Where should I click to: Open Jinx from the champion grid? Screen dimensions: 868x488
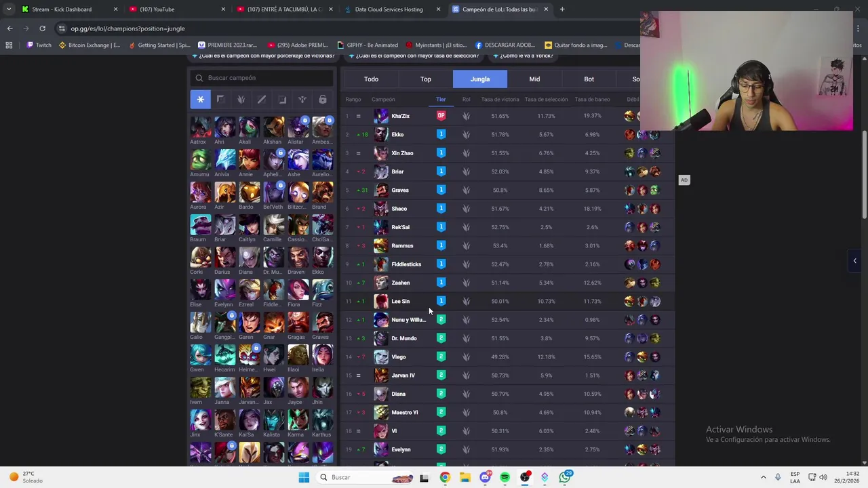click(200, 420)
